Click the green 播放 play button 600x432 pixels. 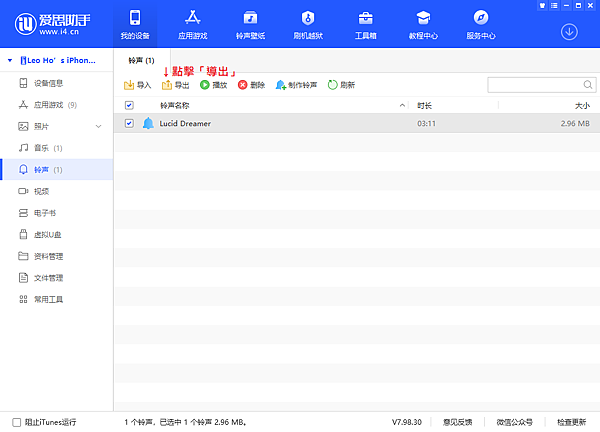coord(214,85)
